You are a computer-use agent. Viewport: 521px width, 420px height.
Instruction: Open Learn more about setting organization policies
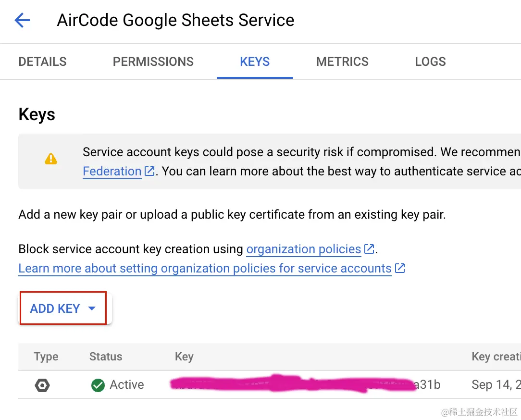pyautogui.click(x=205, y=268)
